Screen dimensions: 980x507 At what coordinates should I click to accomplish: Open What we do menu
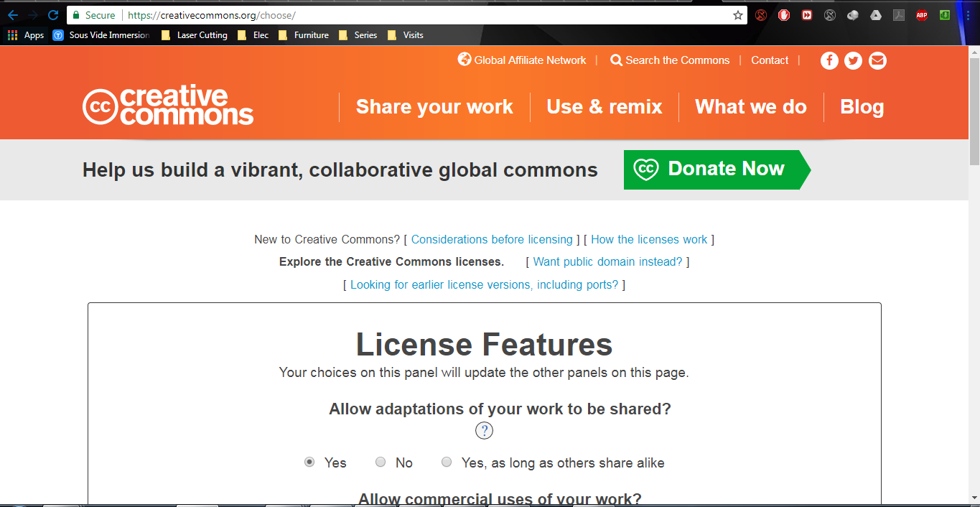coord(751,107)
